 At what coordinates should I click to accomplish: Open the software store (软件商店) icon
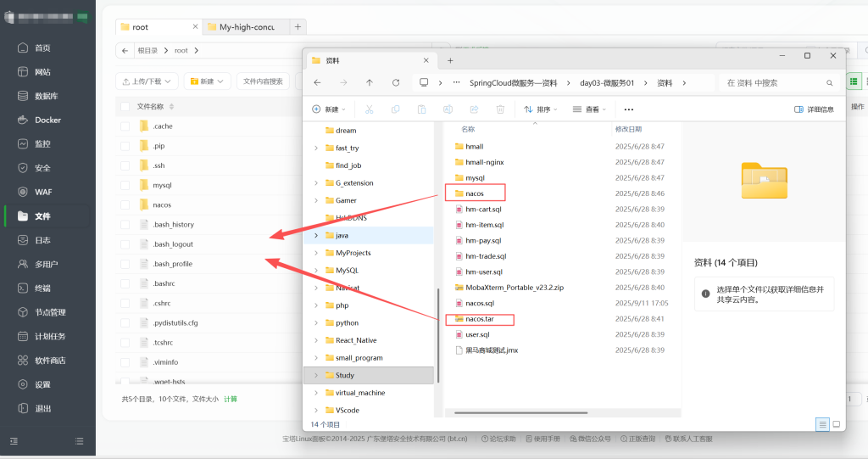point(24,360)
